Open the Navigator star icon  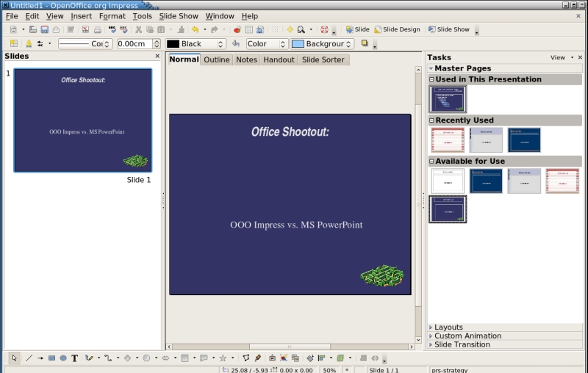tap(290, 29)
